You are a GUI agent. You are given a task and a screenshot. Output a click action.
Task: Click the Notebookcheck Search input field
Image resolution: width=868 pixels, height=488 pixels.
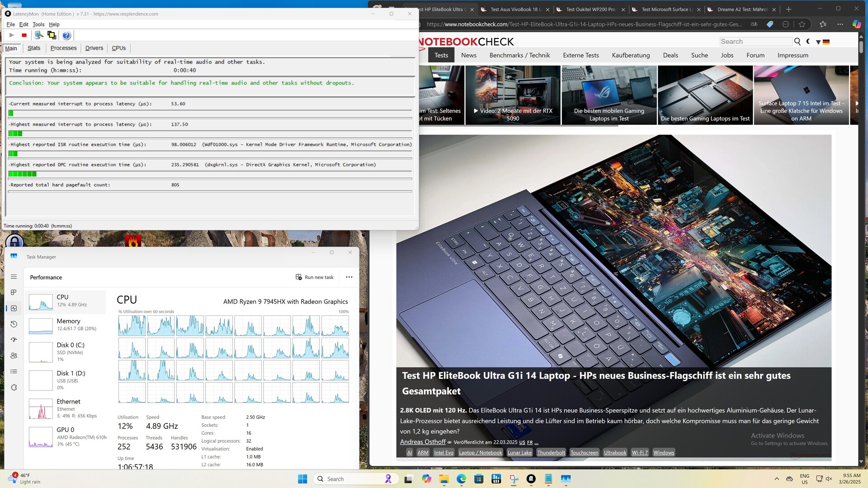[755, 42]
